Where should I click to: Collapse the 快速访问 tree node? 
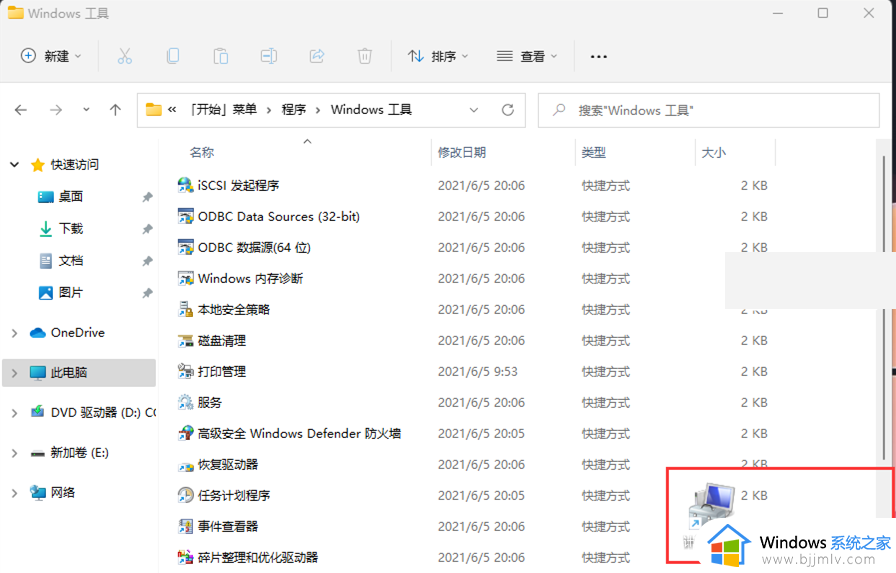[15, 165]
